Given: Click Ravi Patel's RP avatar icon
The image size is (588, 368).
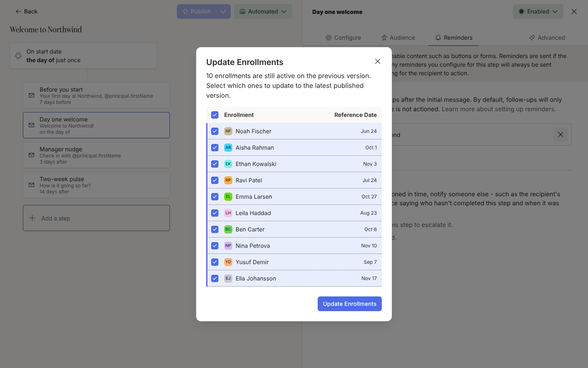Looking at the screenshot, I should pyautogui.click(x=228, y=180).
